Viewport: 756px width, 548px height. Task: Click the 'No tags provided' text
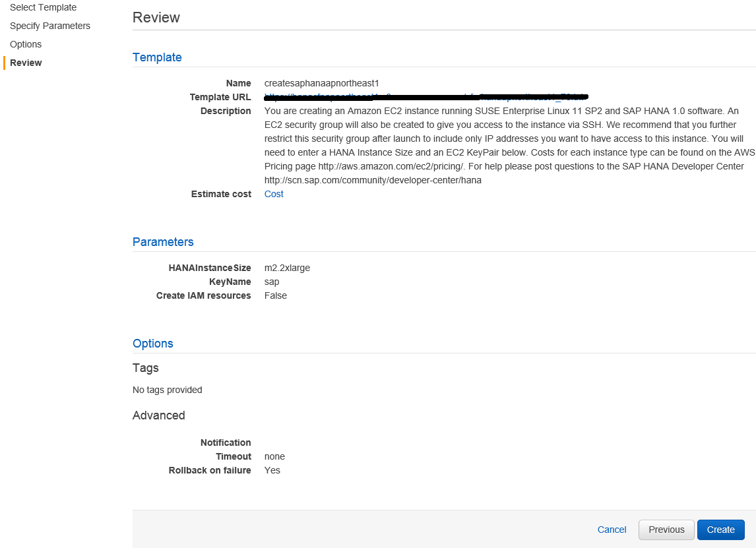(x=168, y=390)
